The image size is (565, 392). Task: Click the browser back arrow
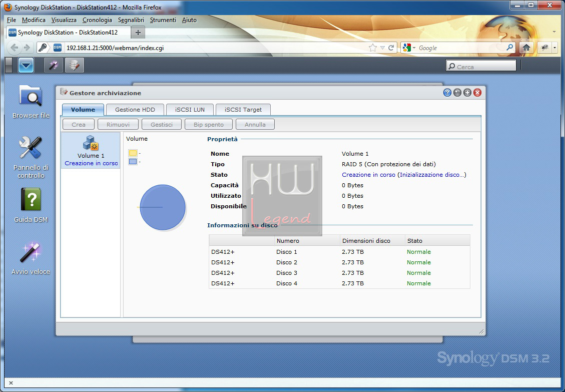[x=14, y=48]
